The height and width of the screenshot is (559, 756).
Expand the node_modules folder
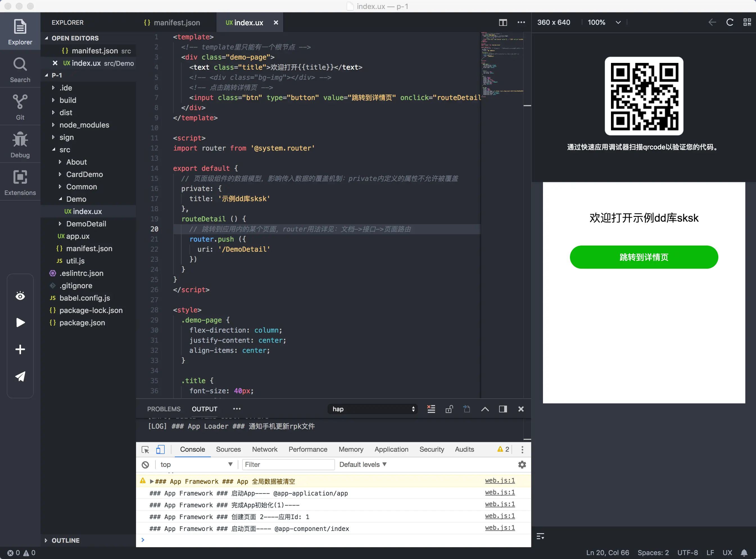click(84, 125)
